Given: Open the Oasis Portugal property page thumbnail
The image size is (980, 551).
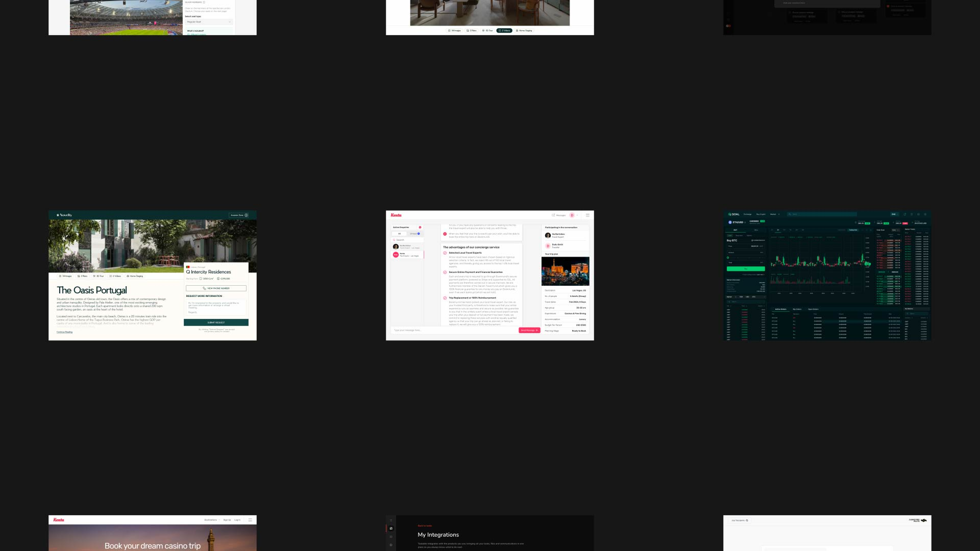Looking at the screenshot, I should click(153, 275).
